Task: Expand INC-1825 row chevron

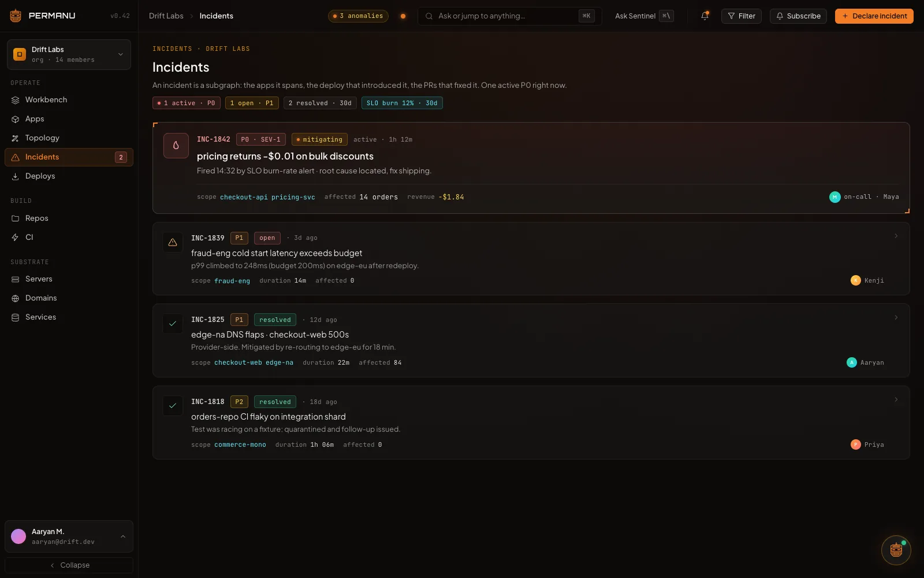Action: click(x=896, y=317)
